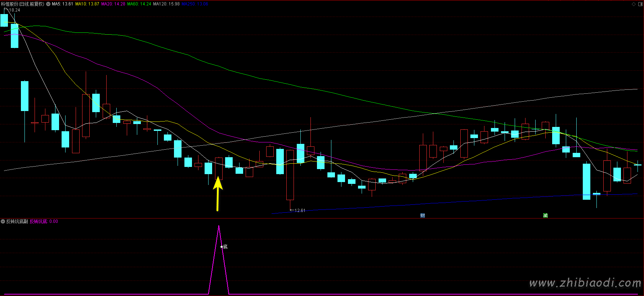Click the yellow MA10: 13.87 label

(x=87, y=4)
